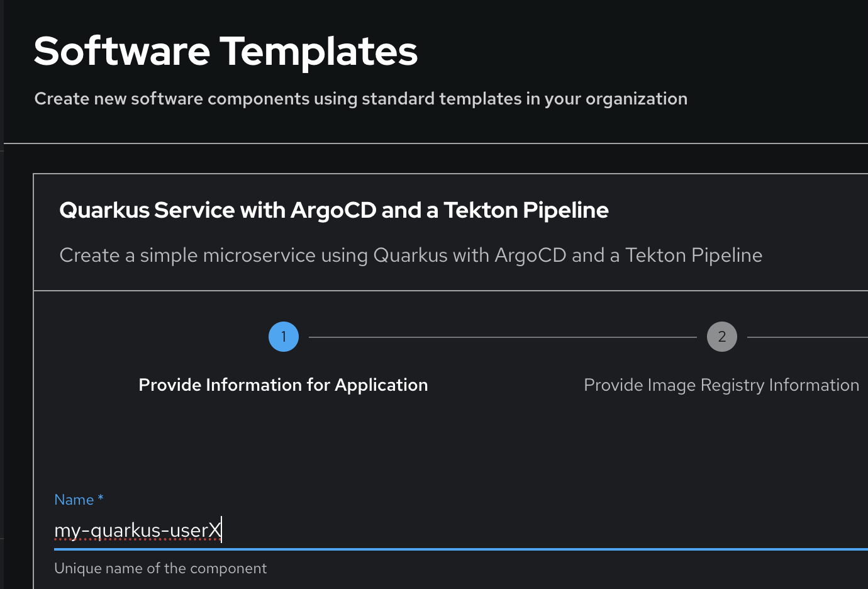Viewport: 868px width, 589px height.
Task: Focus the Name input field
Action: pyautogui.click(x=461, y=530)
